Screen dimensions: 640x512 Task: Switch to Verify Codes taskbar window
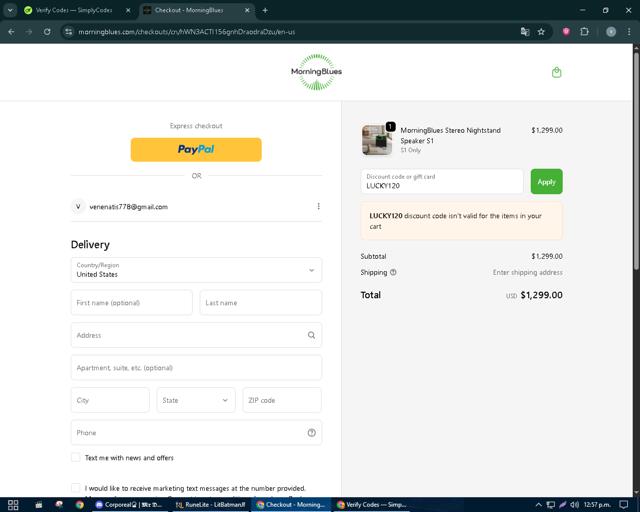(x=372, y=505)
